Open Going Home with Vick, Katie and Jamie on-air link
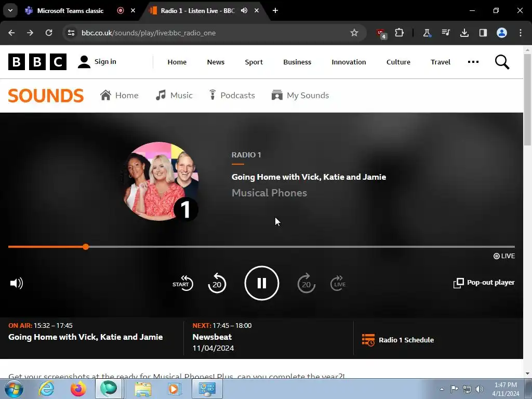The image size is (532, 399). click(86, 337)
